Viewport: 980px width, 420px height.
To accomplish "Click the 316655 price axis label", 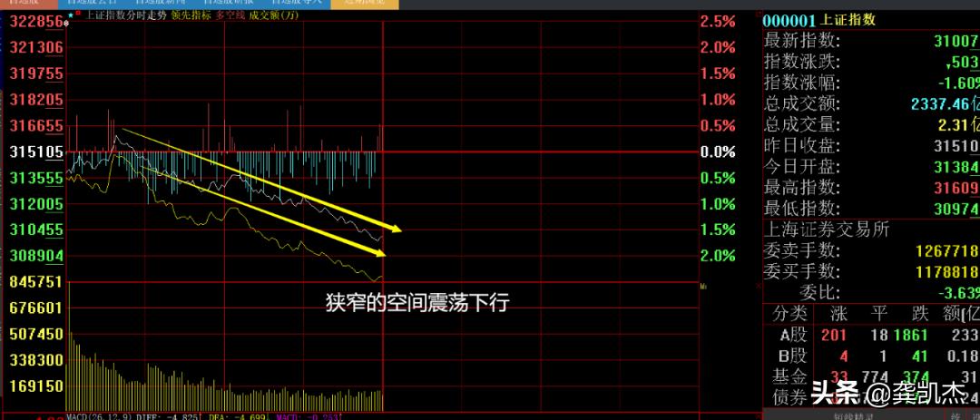I will [x=36, y=125].
